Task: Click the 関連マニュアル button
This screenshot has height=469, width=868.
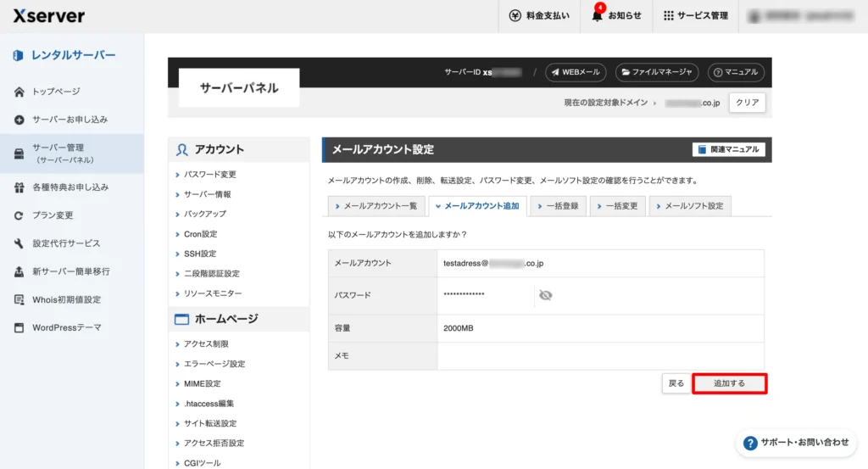Action: pos(728,149)
